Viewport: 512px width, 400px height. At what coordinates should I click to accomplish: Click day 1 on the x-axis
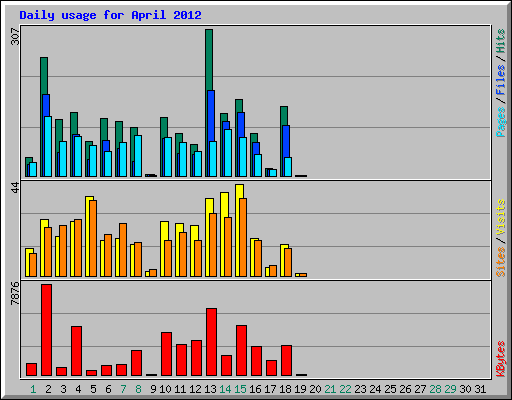click(x=33, y=389)
